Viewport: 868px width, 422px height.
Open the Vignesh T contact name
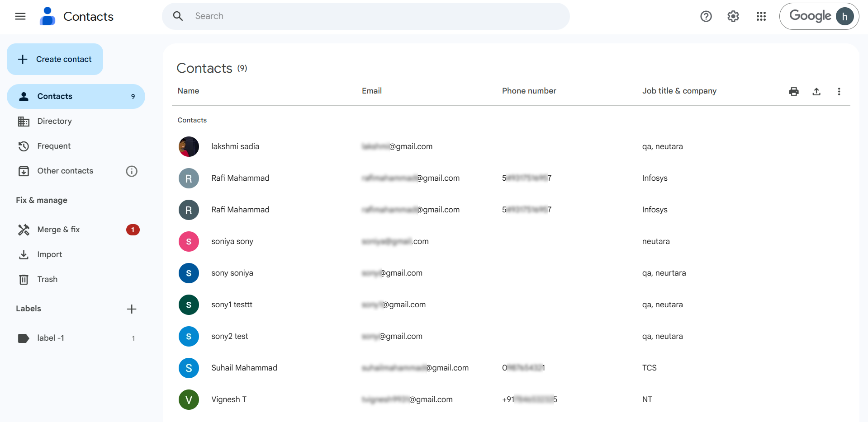click(x=229, y=399)
